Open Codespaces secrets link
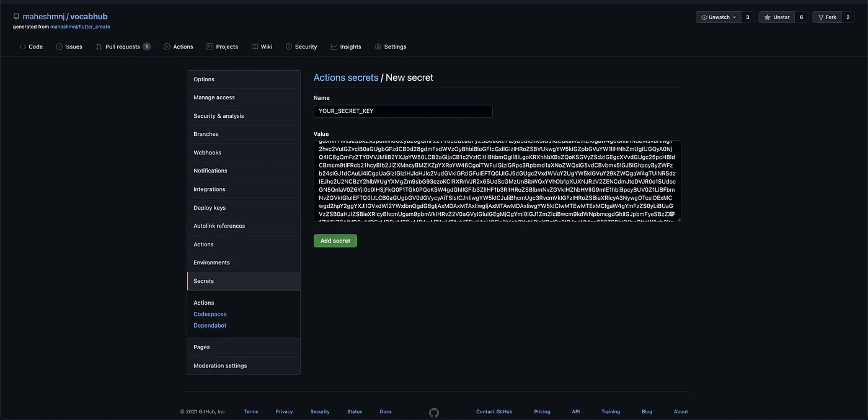868x420 pixels. point(210,315)
